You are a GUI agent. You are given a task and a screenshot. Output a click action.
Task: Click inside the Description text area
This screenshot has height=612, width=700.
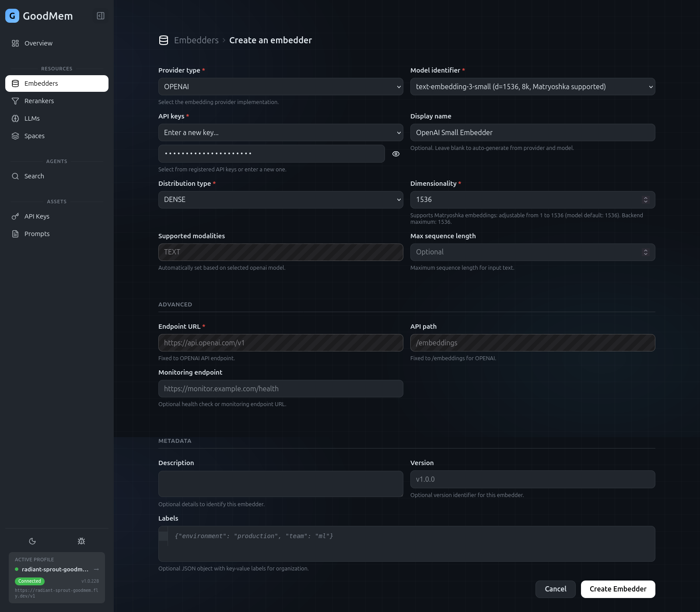pos(280,483)
